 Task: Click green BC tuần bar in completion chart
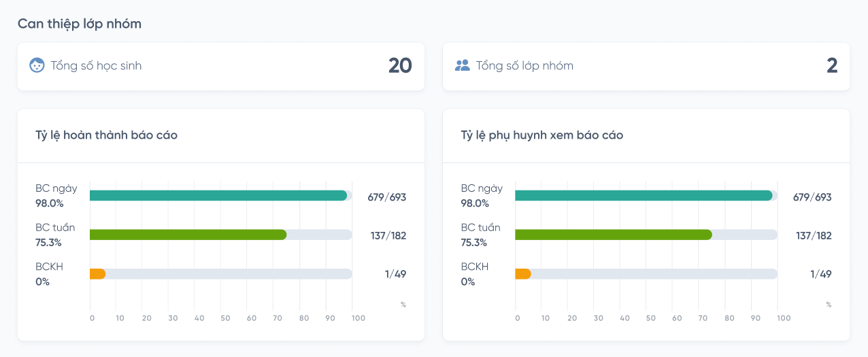tap(188, 235)
